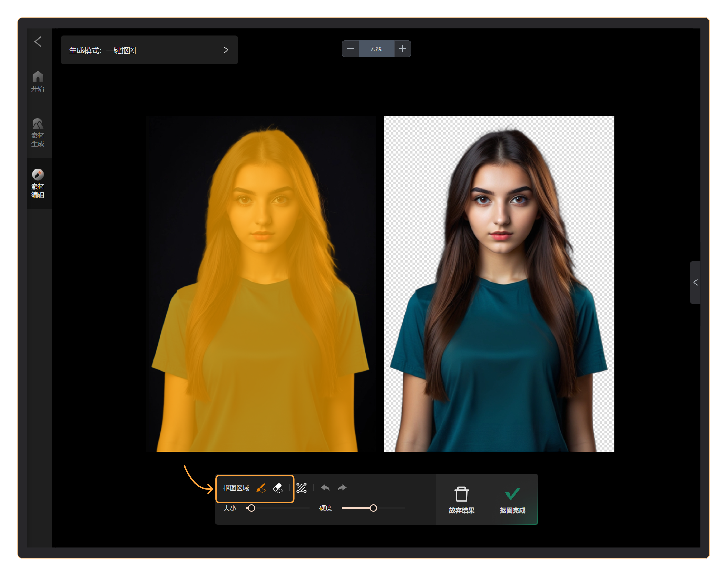
Task: Toggle the mask overlay display icon
Action: coord(301,488)
